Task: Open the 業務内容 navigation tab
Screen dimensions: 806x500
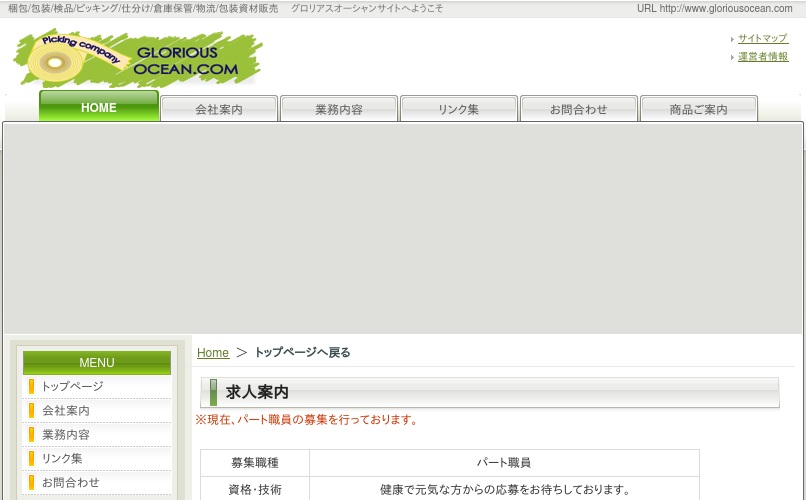Action: click(339, 109)
